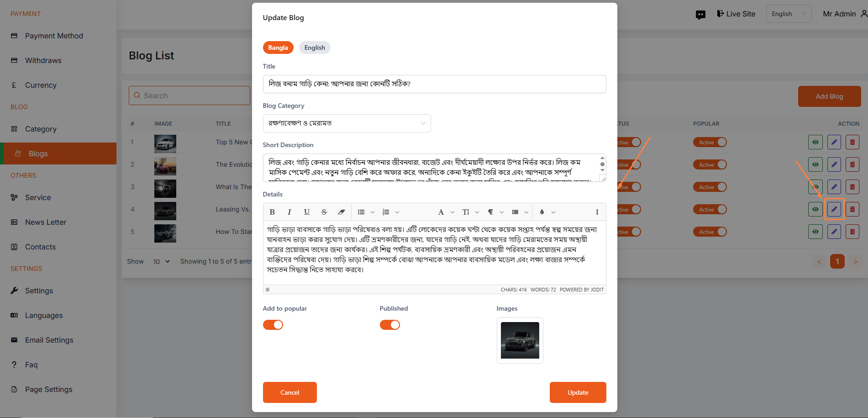Select the Bangla language tab
Screen dimensions: 868x418
click(x=278, y=48)
